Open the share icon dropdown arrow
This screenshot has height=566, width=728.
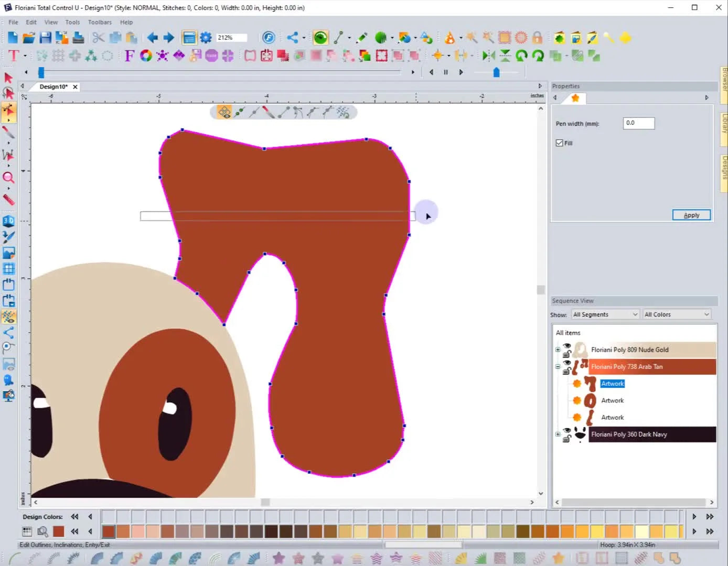[304, 38]
